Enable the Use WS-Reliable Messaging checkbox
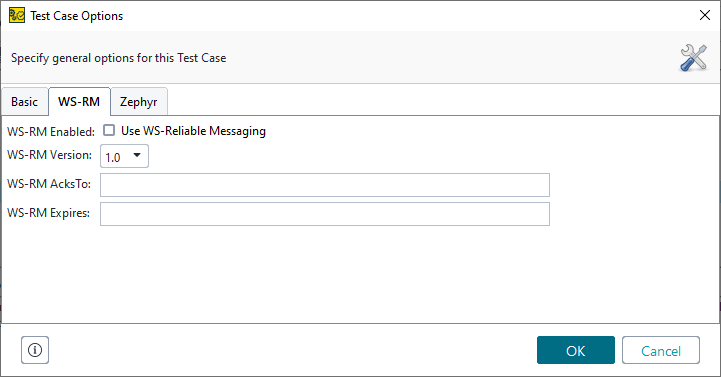This screenshot has width=721, height=377. click(109, 130)
